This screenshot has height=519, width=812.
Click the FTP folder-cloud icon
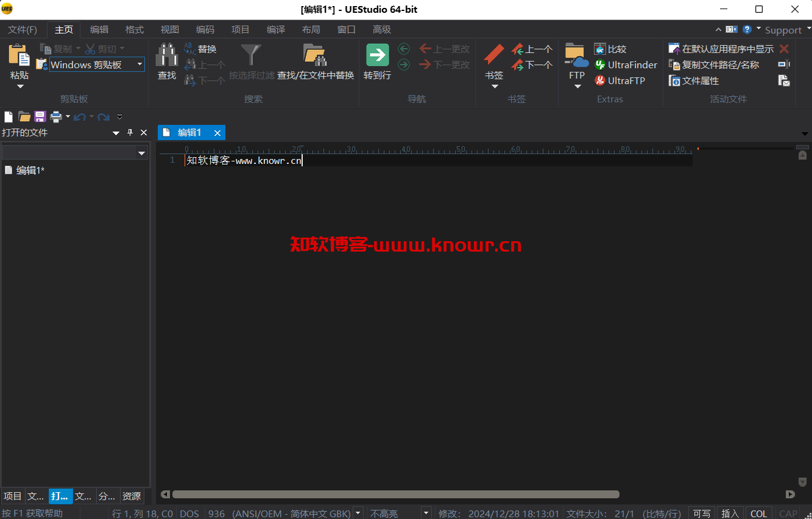point(577,55)
